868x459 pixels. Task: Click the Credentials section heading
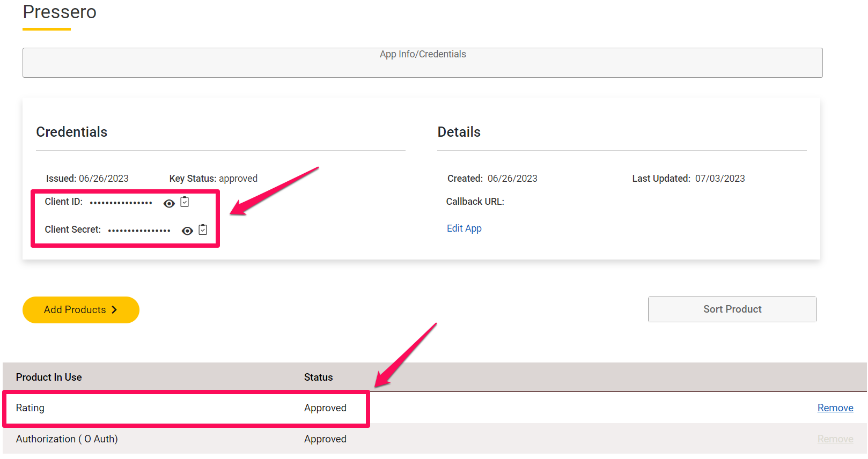(72, 132)
